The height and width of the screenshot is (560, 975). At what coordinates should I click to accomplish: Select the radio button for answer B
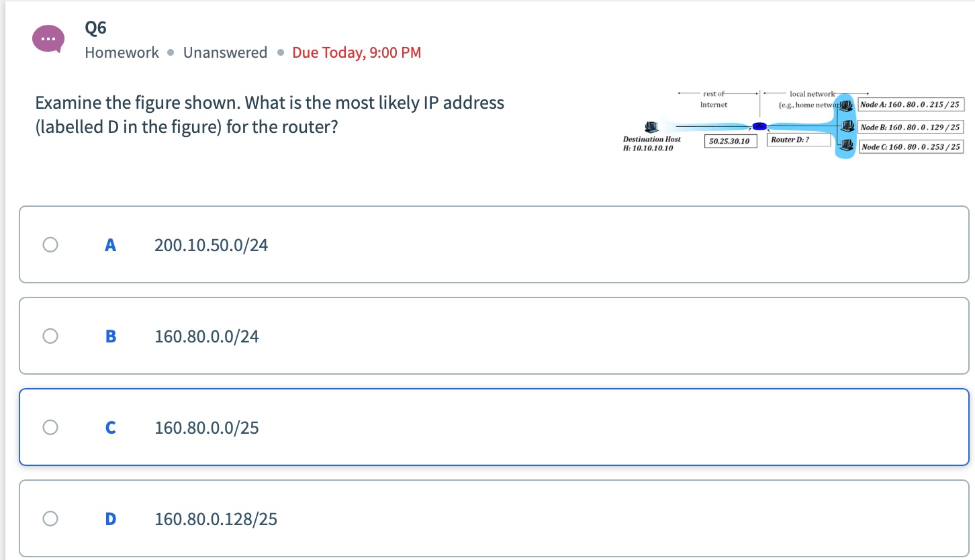click(x=50, y=335)
